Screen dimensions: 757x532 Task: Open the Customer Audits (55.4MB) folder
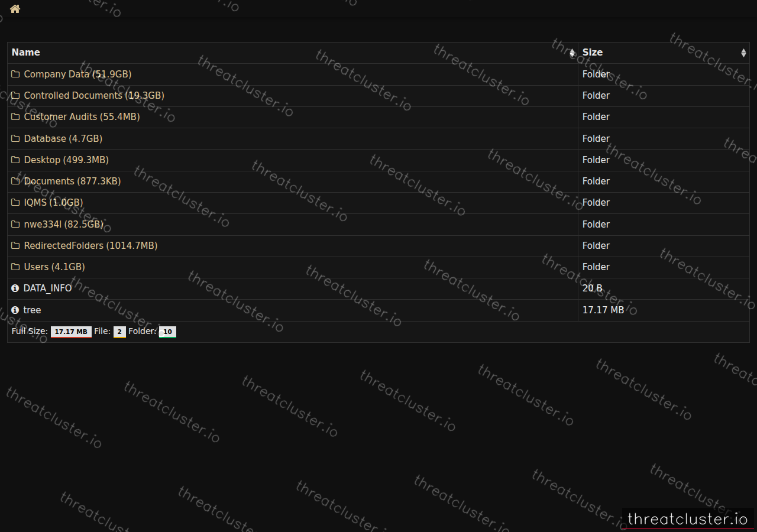click(x=82, y=117)
